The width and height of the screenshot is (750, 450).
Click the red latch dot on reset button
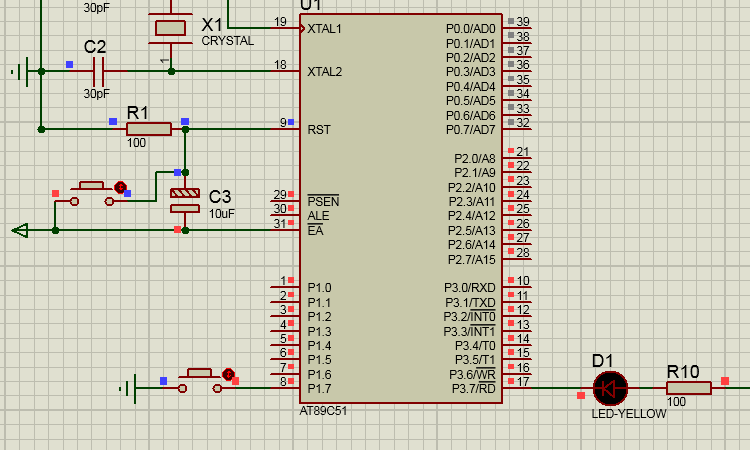pyautogui.click(x=120, y=187)
